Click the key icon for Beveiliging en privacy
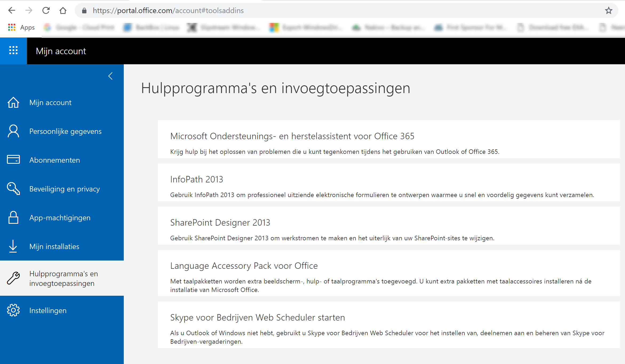The image size is (625, 364). [13, 189]
